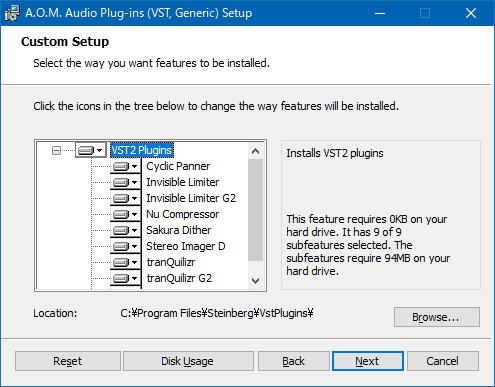Open Disk Usage dialog
This screenshot has width=495, height=387.
pos(188,361)
